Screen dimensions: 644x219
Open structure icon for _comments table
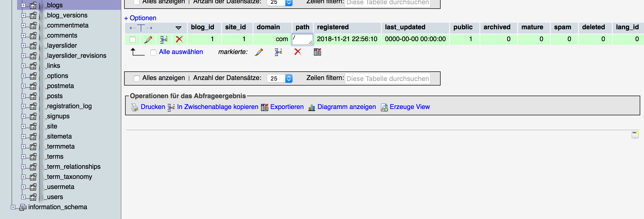[x=33, y=36]
